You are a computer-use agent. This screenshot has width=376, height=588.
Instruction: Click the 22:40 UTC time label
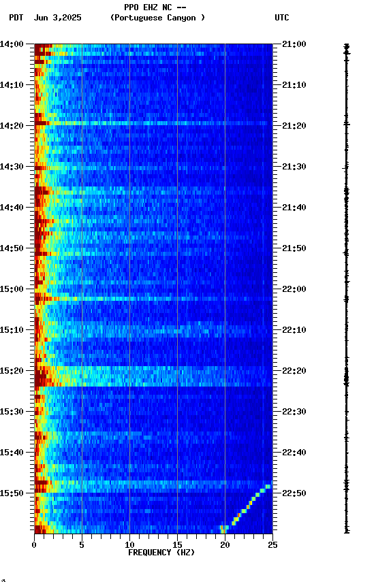tap(294, 453)
